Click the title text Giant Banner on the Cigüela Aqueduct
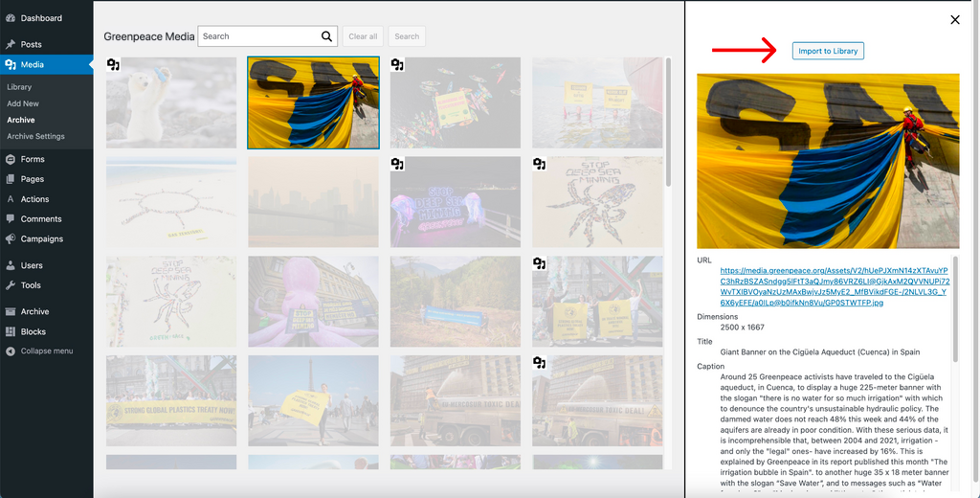This screenshot has width=980, height=498. click(820, 352)
